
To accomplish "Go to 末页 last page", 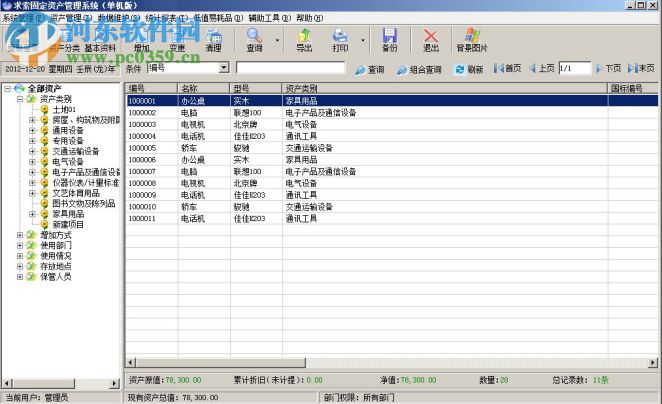I will pyautogui.click(x=641, y=68).
